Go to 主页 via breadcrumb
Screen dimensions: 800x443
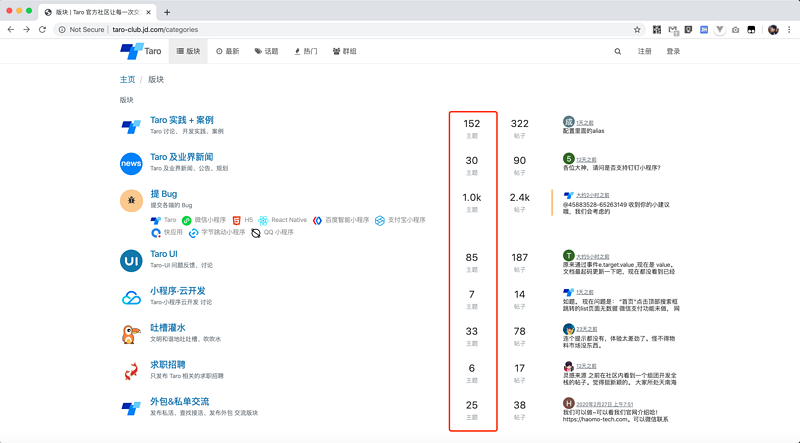point(128,79)
